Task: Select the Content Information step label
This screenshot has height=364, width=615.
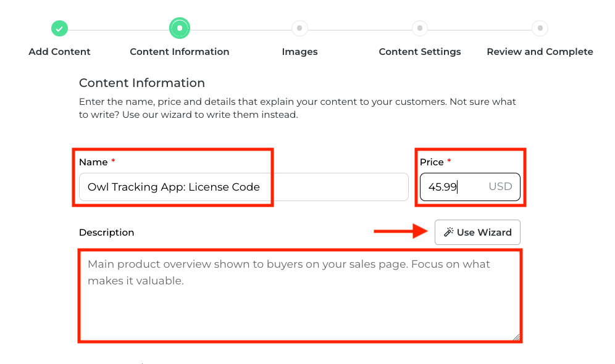Action: 180,52
